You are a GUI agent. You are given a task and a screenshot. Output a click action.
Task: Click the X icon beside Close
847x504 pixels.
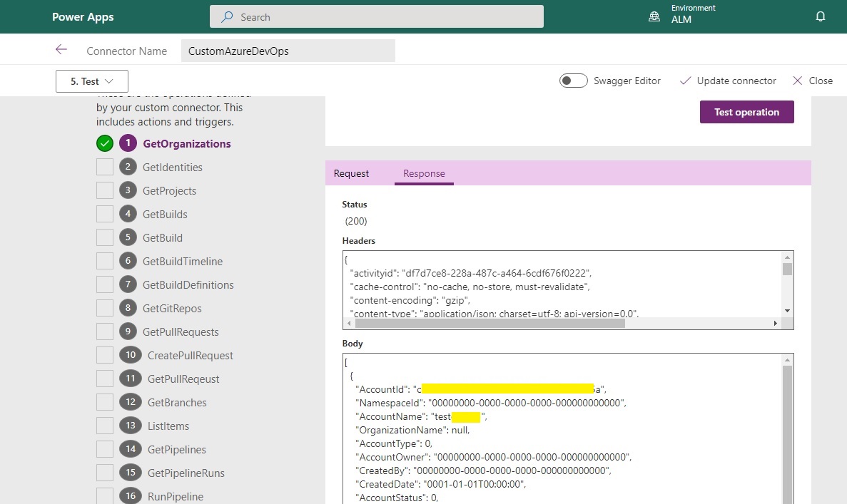click(x=798, y=81)
